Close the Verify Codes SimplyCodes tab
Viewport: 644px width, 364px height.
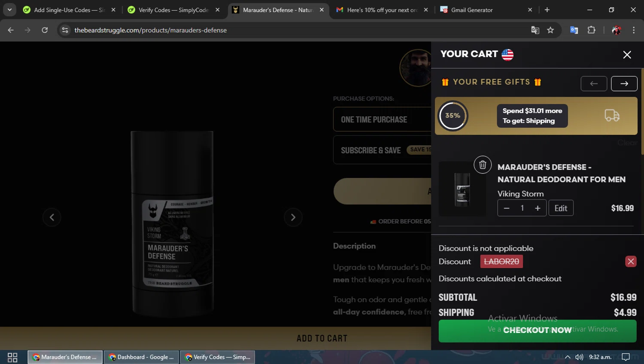(218, 10)
